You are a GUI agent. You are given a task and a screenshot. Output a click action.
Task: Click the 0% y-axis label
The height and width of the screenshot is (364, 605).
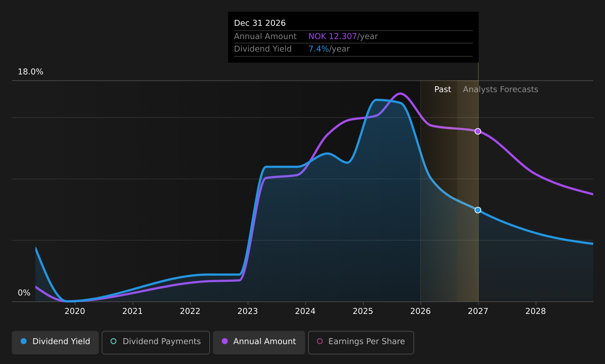[x=24, y=293]
